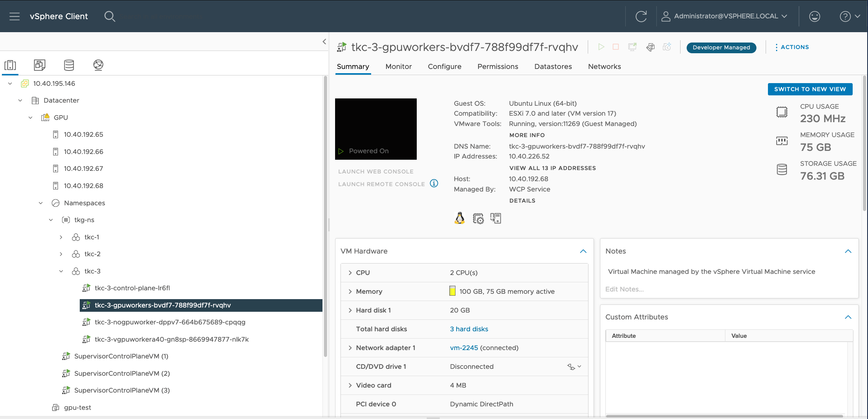Open the Permissions tab
Viewport: 868px width, 419px height.
point(498,67)
